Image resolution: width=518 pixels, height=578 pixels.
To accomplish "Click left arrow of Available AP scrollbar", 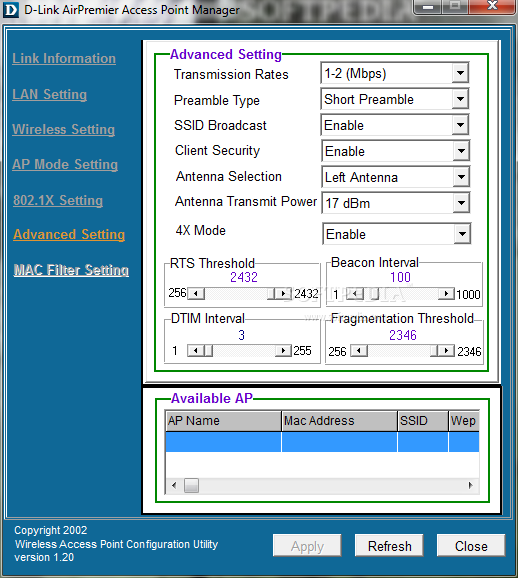I will tap(174, 485).
